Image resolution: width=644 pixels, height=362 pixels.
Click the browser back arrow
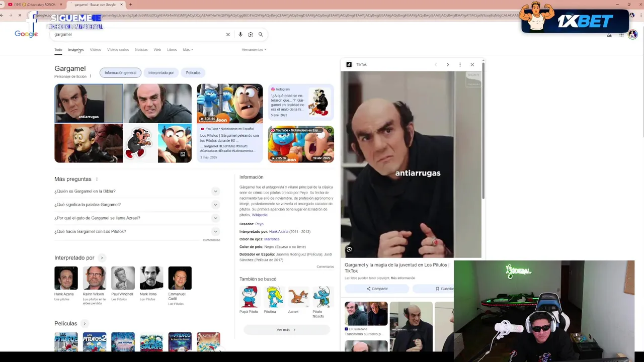[2, 15]
